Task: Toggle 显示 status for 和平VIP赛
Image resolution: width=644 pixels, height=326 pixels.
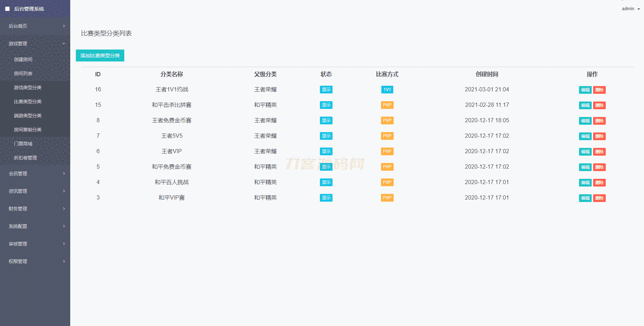Action: pos(326,197)
